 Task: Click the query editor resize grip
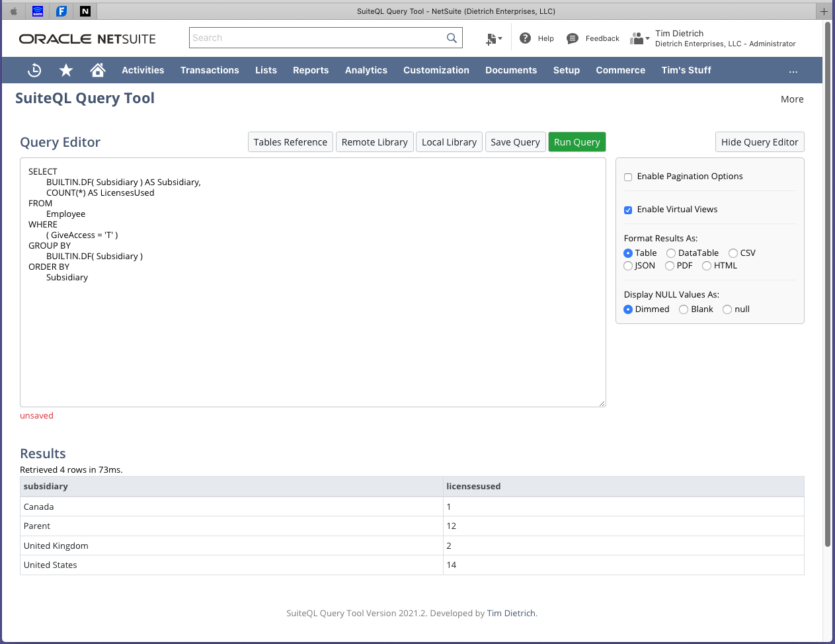[x=602, y=403]
